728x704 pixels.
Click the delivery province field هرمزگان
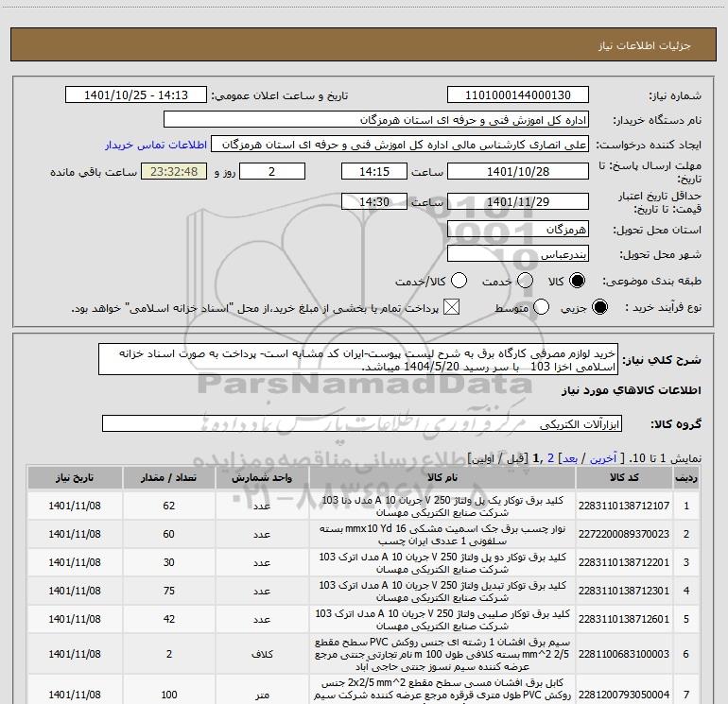(518, 230)
